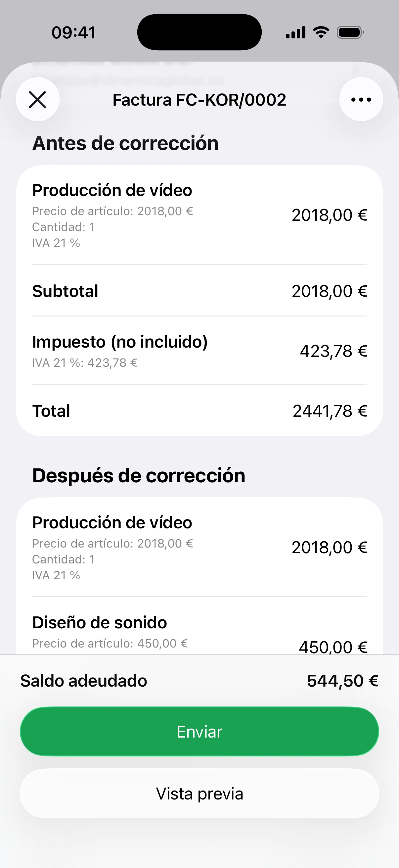Close the invoice FC-KOR/0002 sheet
The height and width of the screenshot is (868, 399).
coord(37,100)
